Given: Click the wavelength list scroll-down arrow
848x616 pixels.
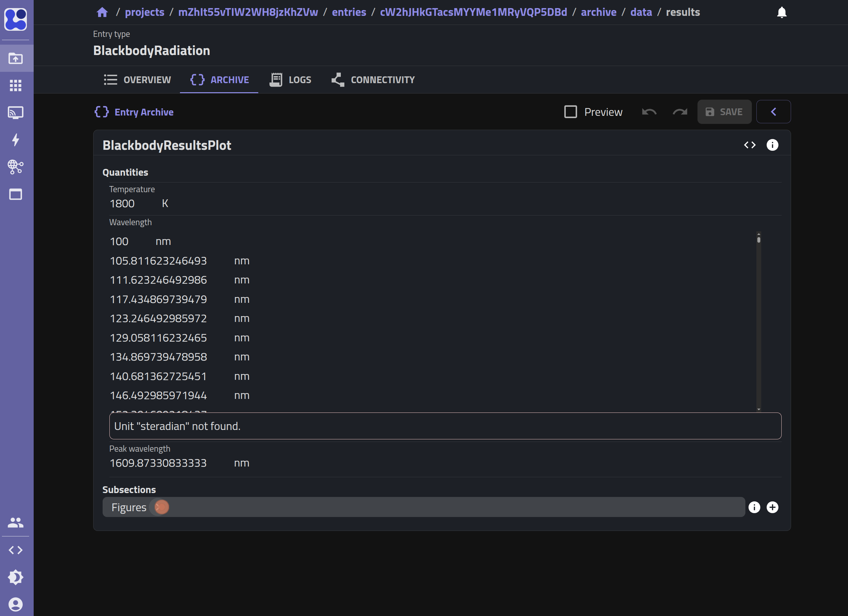Looking at the screenshot, I should click(759, 409).
